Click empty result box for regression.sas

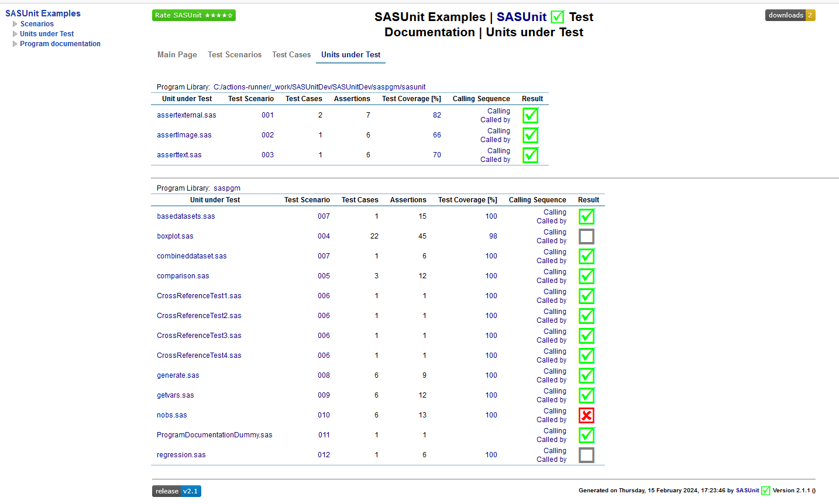[x=586, y=455]
